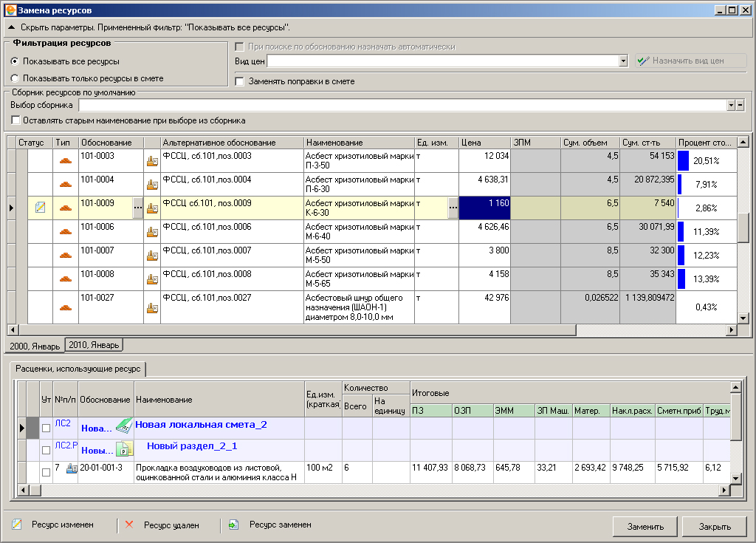Viewport: 756px width, 543px height.
Task: Click alternative source icon for ФССЦ поз.0003
Action: 152,161
